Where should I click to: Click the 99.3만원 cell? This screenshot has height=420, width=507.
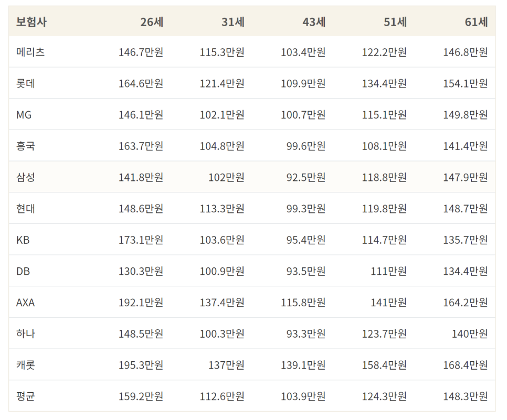(306, 209)
